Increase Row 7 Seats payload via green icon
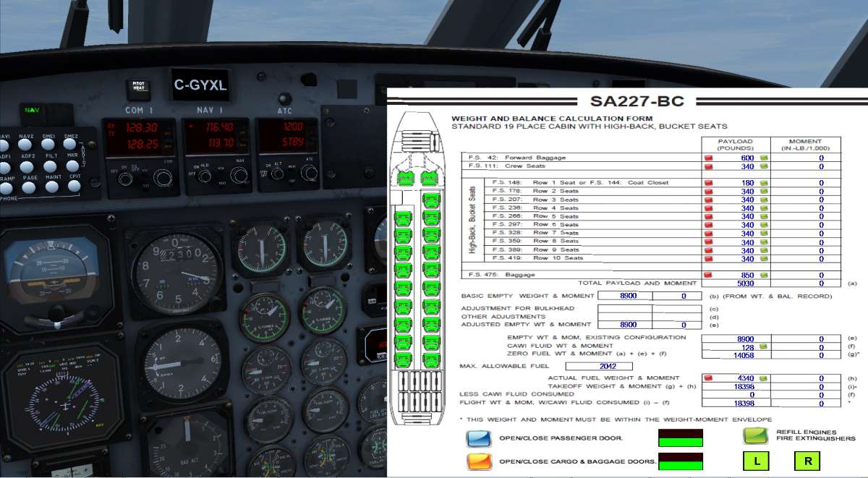The image size is (868, 478). coord(764,233)
